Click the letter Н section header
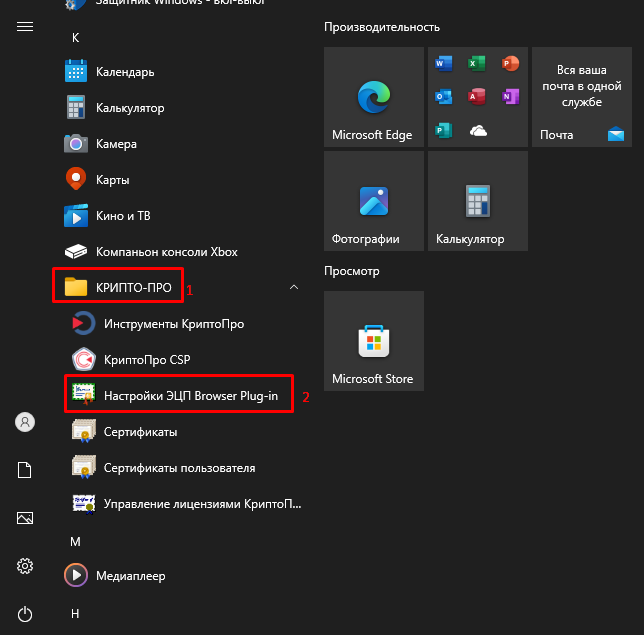Screen dimensions: 644x635 75,614
